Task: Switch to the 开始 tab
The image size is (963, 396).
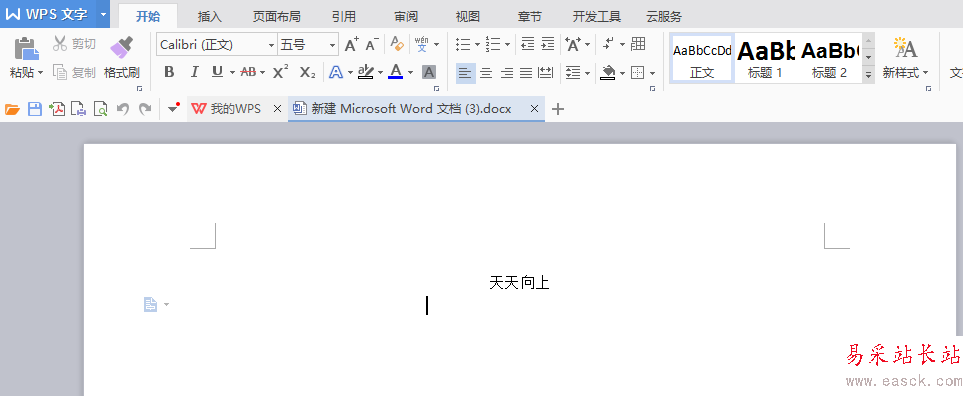Action: (148, 17)
